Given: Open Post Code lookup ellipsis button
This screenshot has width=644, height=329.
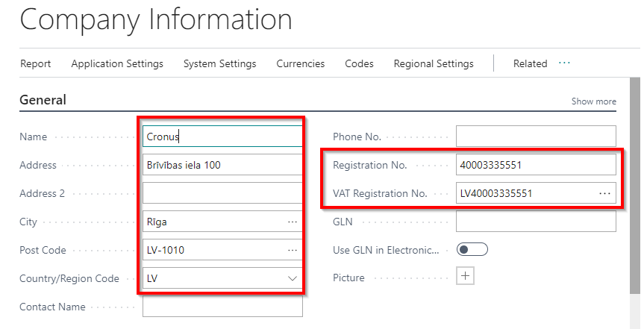Looking at the screenshot, I should [292, 250].
